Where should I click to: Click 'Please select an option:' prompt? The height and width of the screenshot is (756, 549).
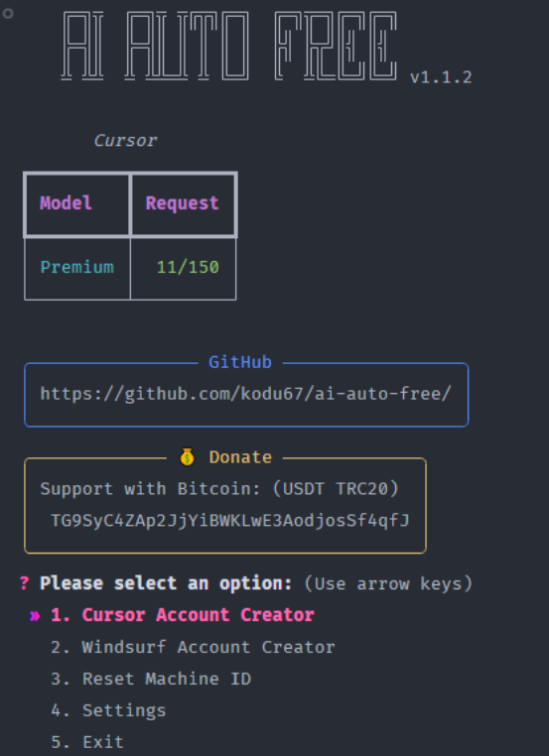166,583
